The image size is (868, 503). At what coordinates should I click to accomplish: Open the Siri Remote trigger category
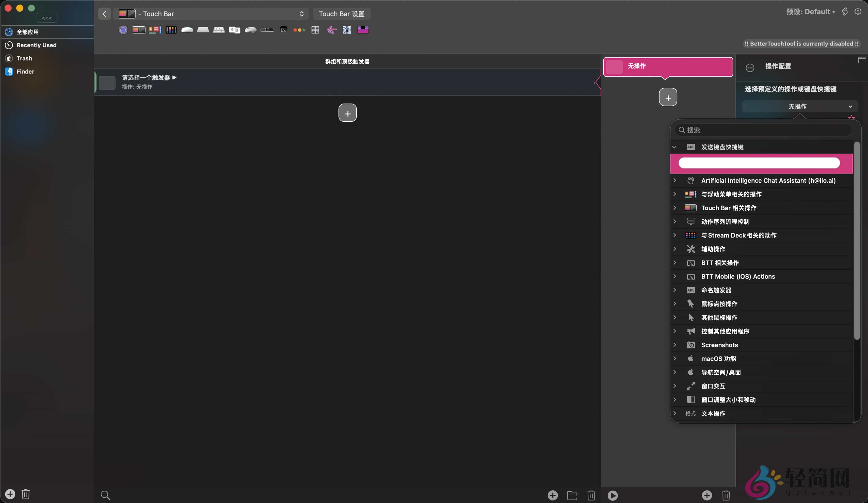tap(267, 30)
